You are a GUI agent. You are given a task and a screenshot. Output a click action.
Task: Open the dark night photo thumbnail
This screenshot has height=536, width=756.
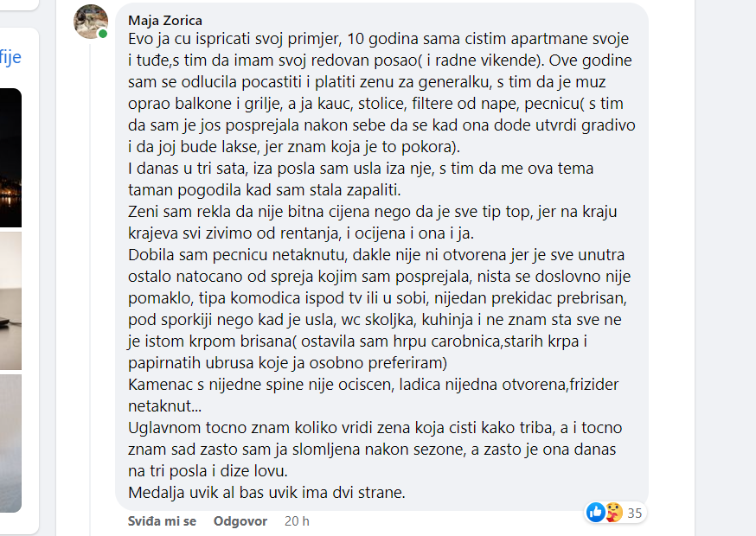[10, 157]
